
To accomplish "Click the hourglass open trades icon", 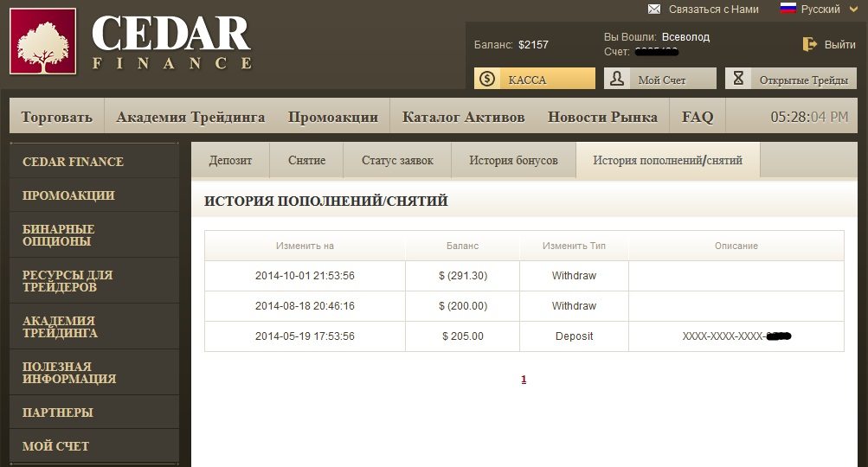I will tap(738, 79).
